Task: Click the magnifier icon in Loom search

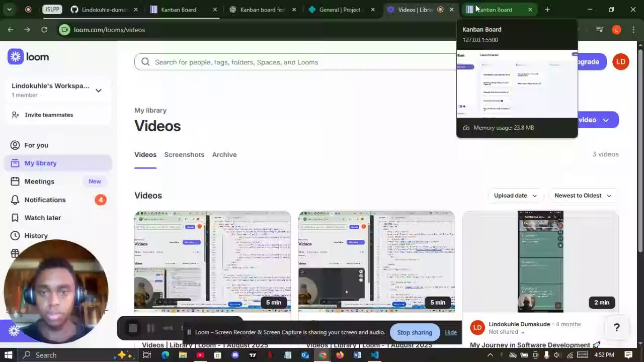Action: tap(145, 62)
